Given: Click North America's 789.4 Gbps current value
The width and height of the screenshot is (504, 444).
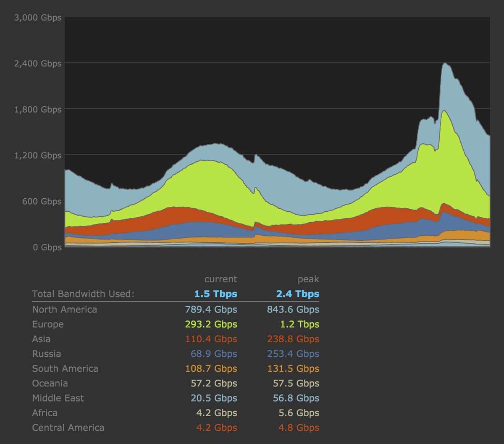Looking at the screenshot, I should point(211,310).
